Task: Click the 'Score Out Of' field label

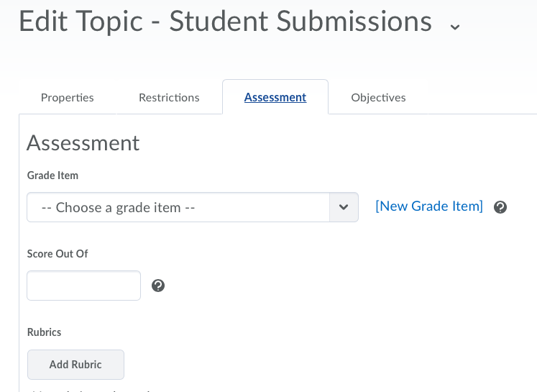Action: (x=58, y=254)
